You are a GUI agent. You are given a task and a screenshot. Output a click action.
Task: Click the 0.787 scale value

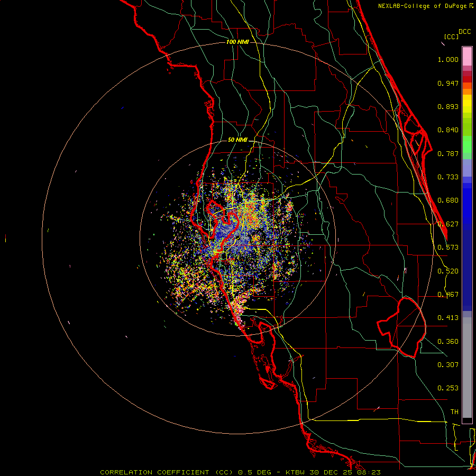(x=448, y=153)
